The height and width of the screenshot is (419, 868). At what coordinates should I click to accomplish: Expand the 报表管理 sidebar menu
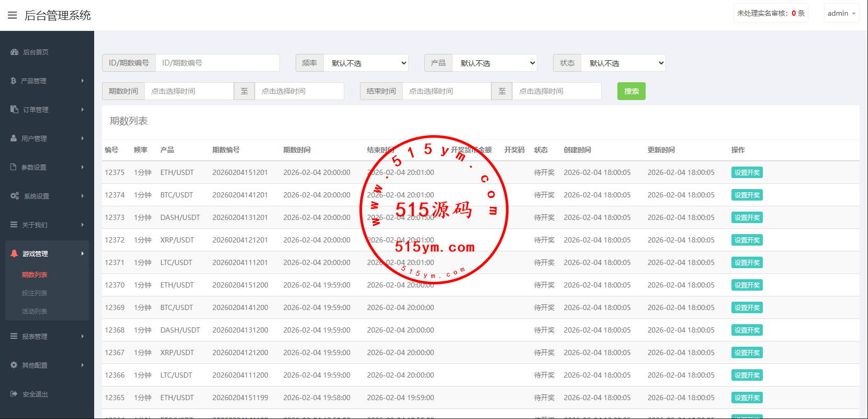coord(47,336)
